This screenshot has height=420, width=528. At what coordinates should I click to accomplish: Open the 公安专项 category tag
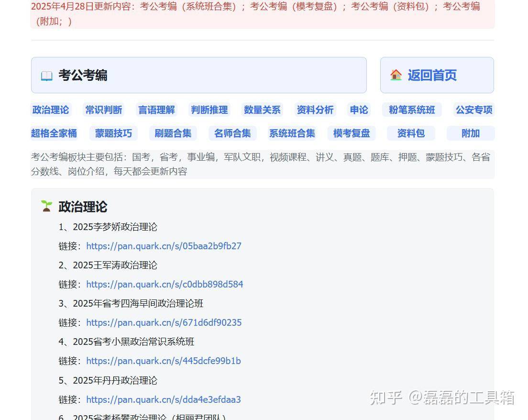tap(474, 110)
